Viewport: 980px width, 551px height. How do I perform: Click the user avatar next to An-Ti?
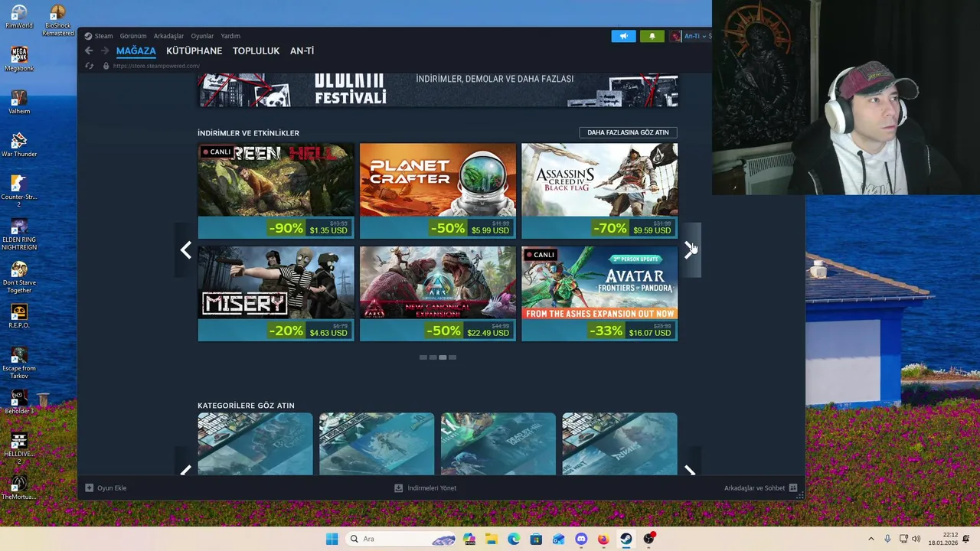[x=675, y=36]
